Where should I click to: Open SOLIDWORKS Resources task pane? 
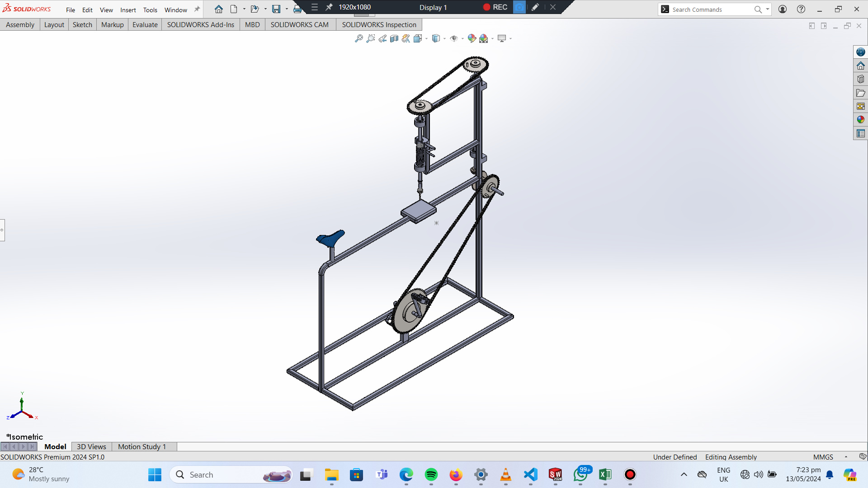tap(860, 66)
